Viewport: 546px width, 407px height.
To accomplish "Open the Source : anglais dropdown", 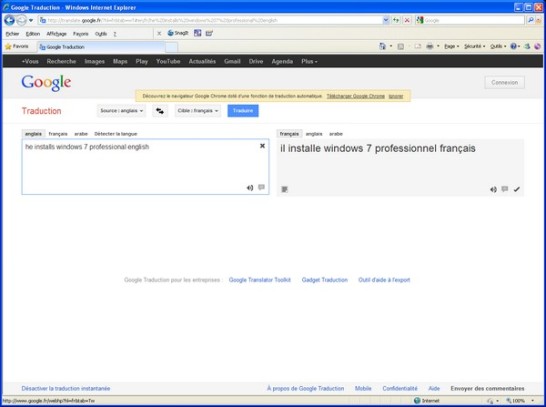I will coord(122,111).
